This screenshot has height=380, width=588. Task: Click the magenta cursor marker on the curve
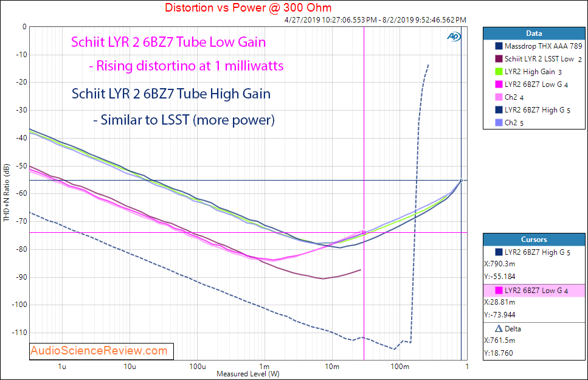364,233
